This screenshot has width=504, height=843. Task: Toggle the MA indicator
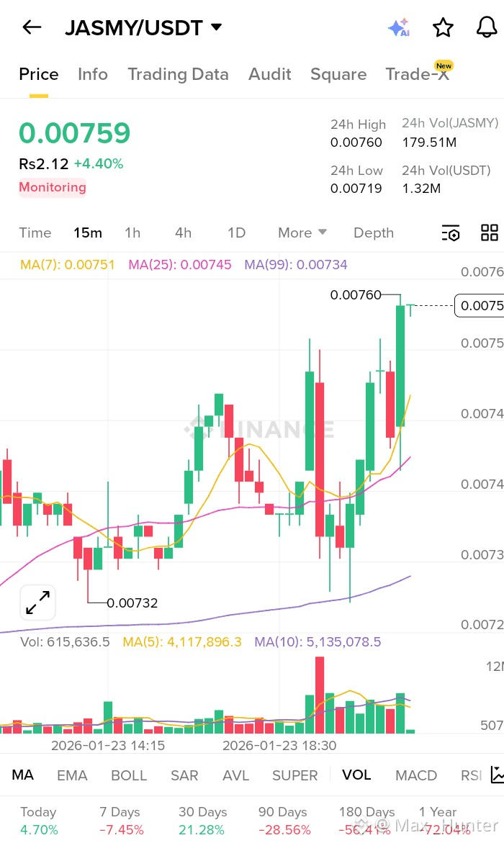22,775
